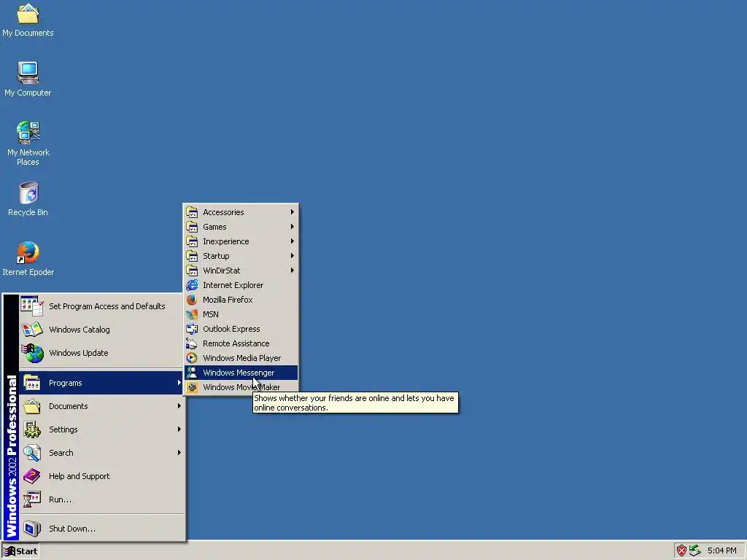Click the Accessories folder icon
747x560 pixels.
click(x=192, y=212)
